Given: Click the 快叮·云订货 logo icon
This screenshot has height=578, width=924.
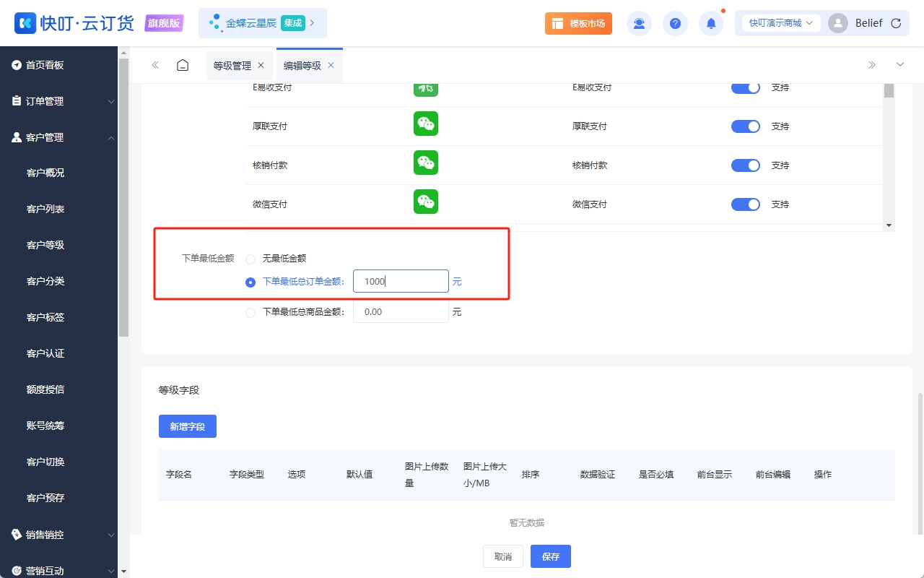Looking at the screenshot, I should click(25, 23).
